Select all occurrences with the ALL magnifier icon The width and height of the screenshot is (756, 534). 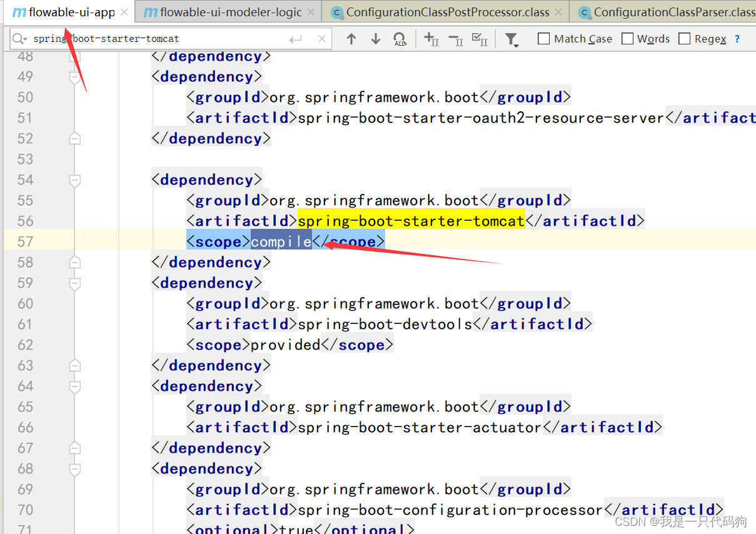[400, 39]
